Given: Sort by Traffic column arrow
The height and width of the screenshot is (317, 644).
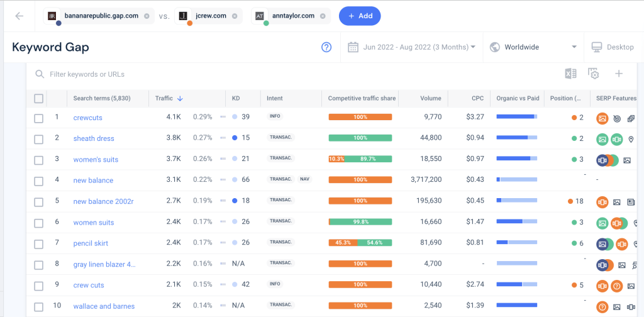Looking at the screenshot, I should pos(180,99).
